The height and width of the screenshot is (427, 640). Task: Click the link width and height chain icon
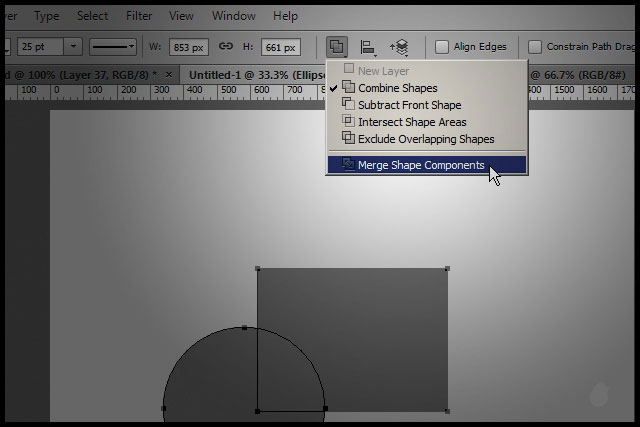226,47
